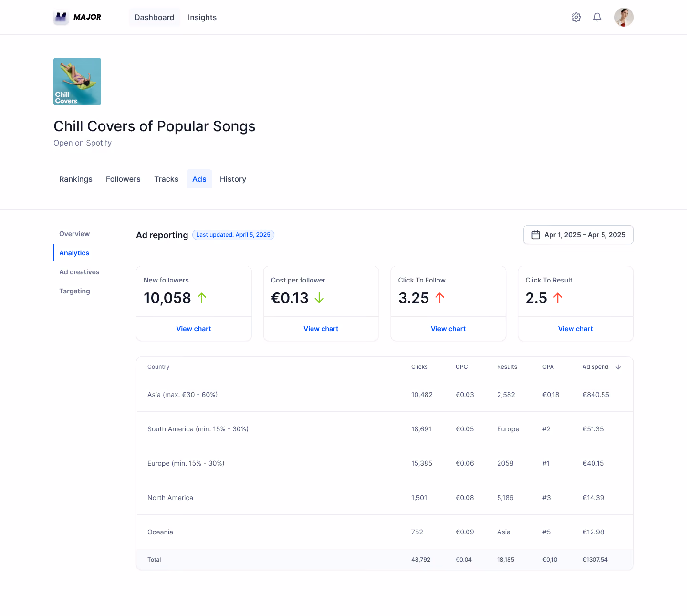Image resolution: width=687 pixels, height=616 pixels.
Task: Click Cost per follower down arrow
Action: tap(319, 298)
